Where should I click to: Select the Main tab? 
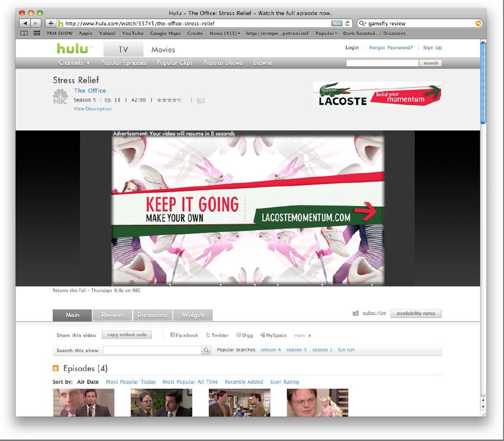point(72,315)
